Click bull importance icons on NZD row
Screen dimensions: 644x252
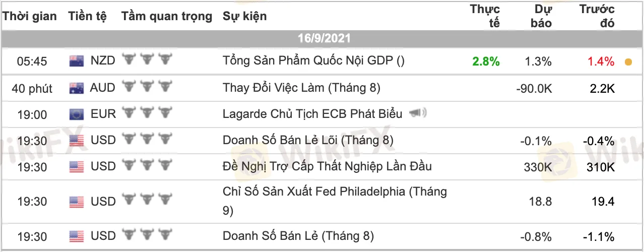pyautogui.click(x=147, y=61)
